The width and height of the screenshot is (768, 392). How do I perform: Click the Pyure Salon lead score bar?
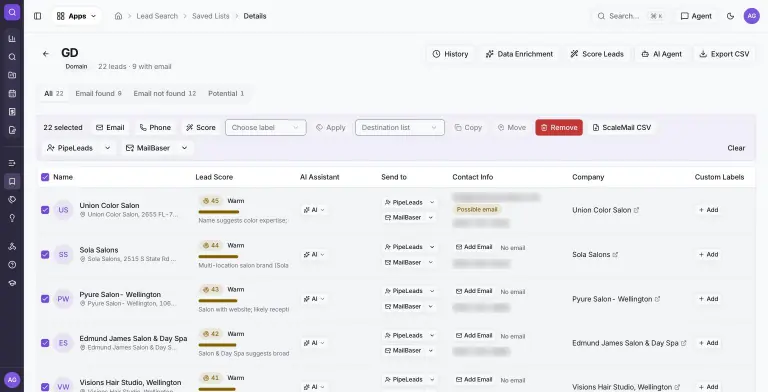[x=217, y=300]
